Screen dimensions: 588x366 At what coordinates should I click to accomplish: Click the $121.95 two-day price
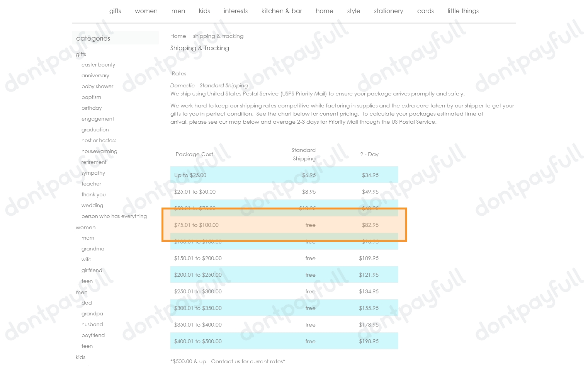click(369, 275)
